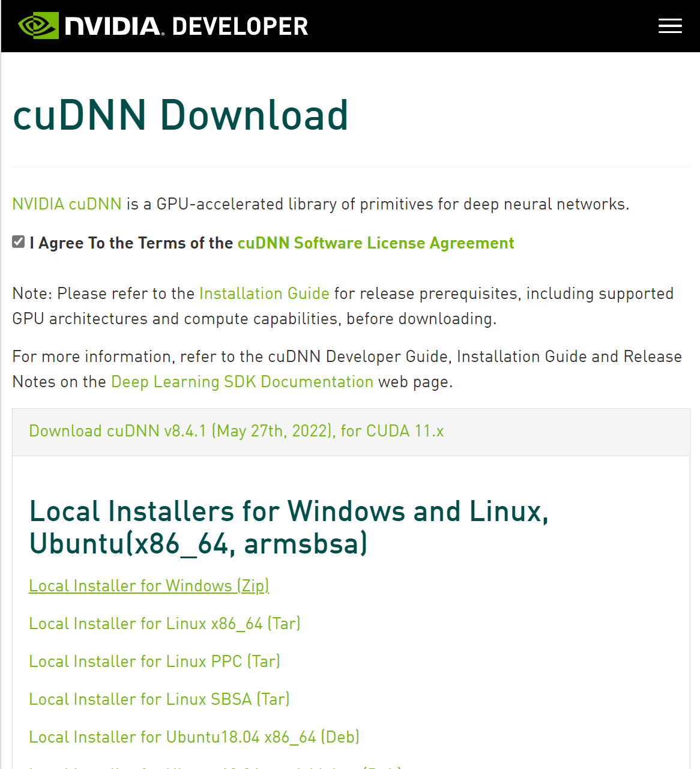Open the hamburger navigation menu
700x769 pixels.
[670, 26]
